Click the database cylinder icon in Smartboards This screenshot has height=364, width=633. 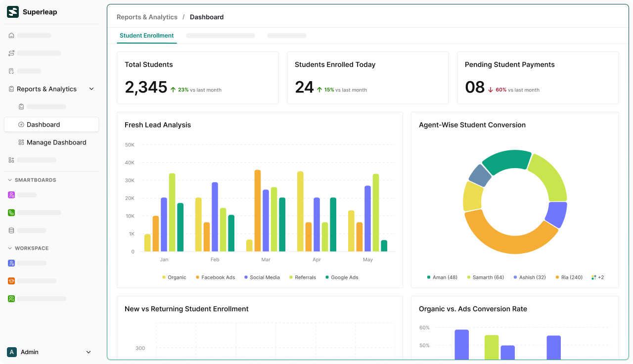pyautogui.click(x=11, y=230)
